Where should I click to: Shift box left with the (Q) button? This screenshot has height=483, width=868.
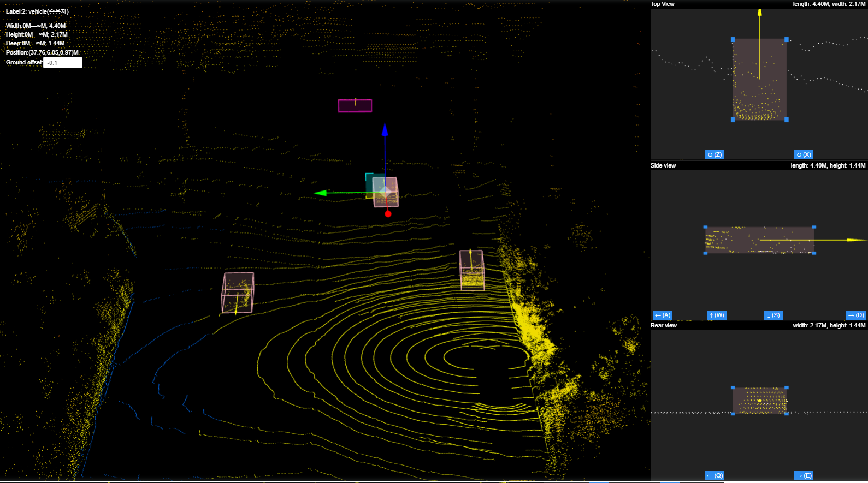(x=715, y=475)
